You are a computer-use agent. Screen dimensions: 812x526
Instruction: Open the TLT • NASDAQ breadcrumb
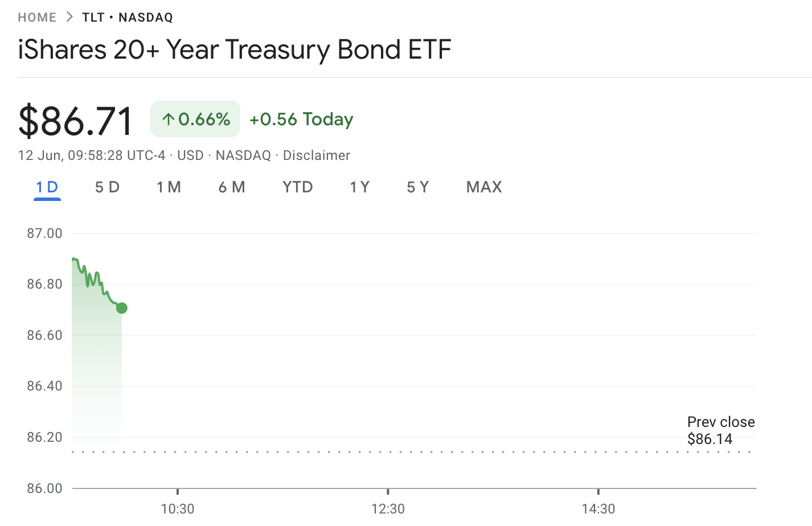pos(128,17)
